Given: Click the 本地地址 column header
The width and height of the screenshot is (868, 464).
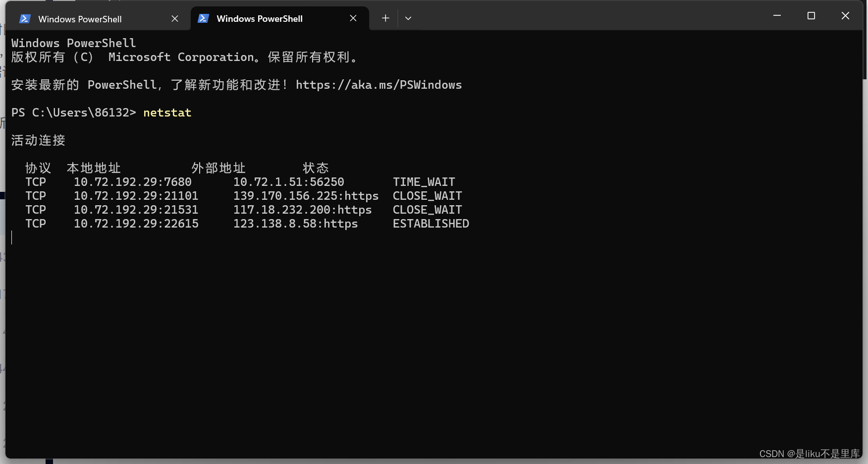Looking at the screenshot, I should 94,168.
